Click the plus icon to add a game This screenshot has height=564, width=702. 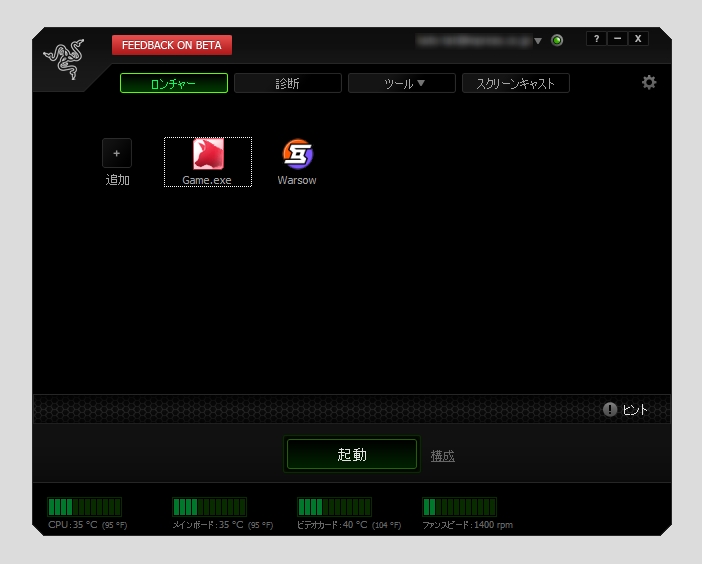117,153
